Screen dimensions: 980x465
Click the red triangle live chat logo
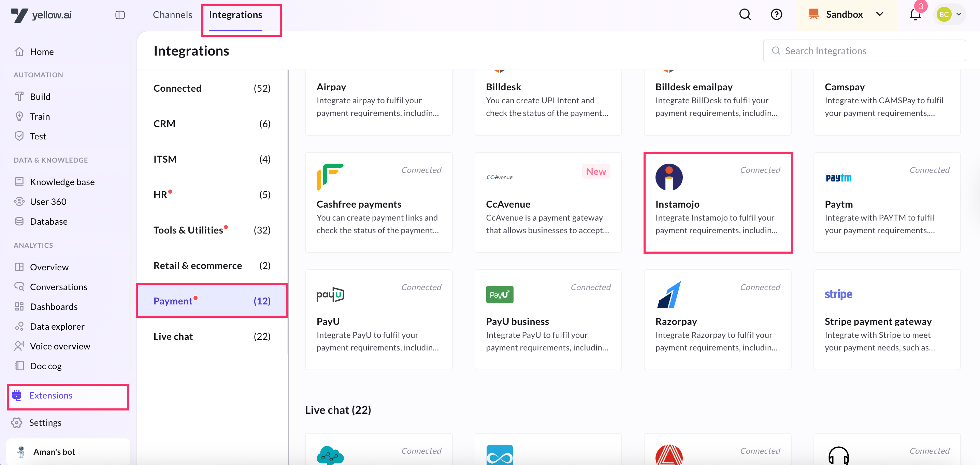pyautogui.click(x=669, y=455)
